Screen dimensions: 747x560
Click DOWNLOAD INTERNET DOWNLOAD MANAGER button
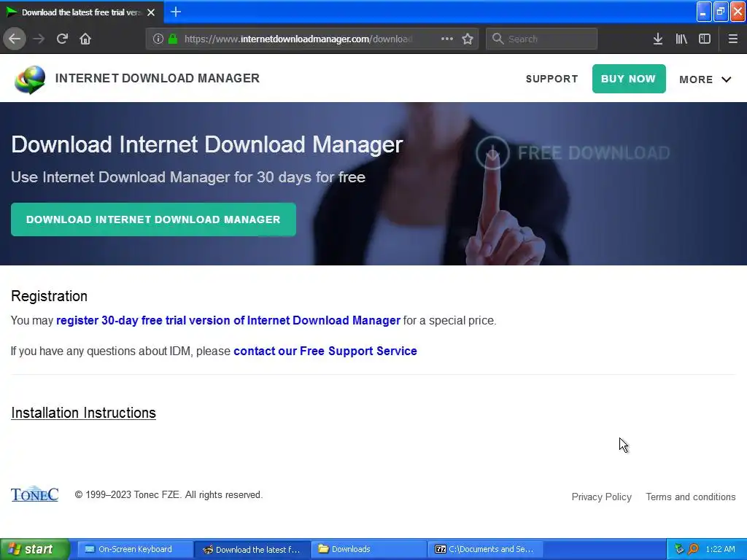coord(153,219)
